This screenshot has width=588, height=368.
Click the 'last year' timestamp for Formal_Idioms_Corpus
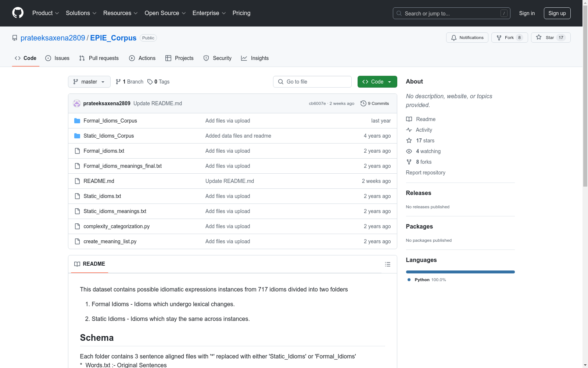pyautogui.click(x=381, y=121)
